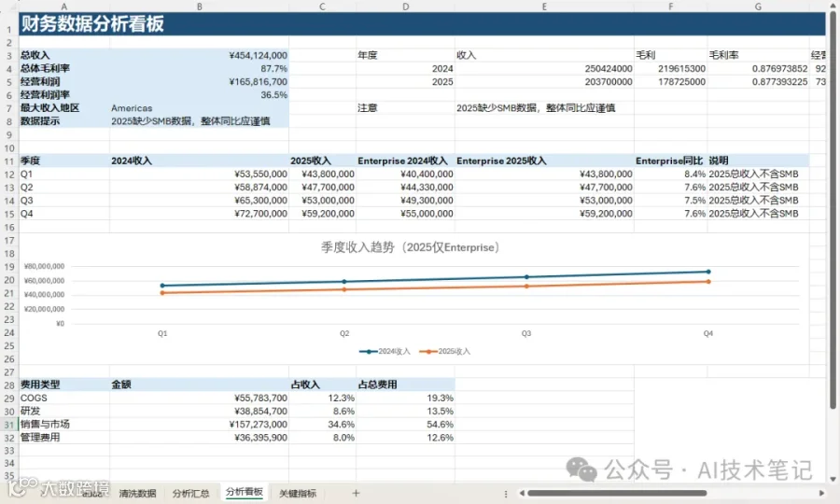Select the 8.4% Enterprise growth cell
The image size is (840, 504).
click(x=671, y=175)
